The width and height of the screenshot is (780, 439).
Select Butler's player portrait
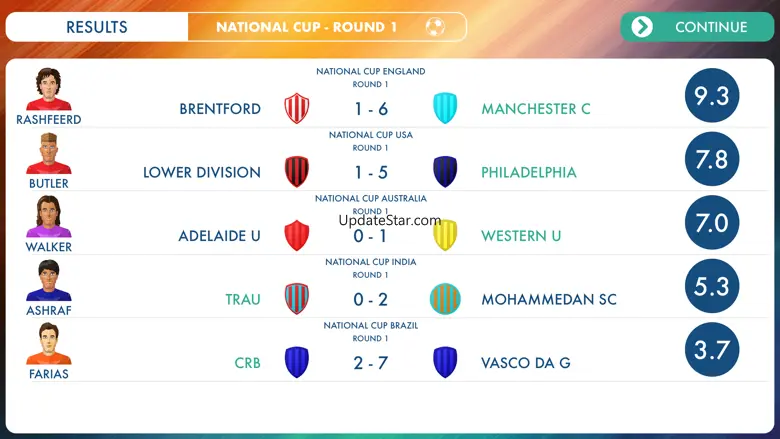pyautogui.click(x=49, y=153)
